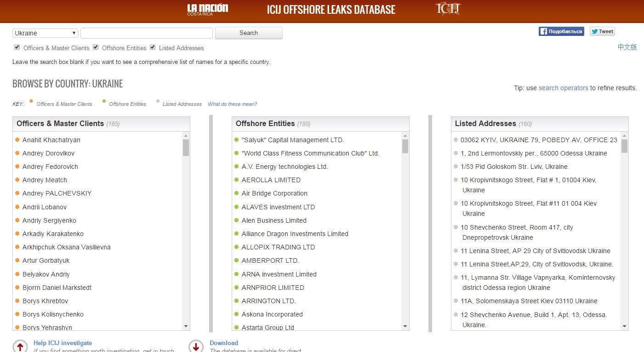Click the Search button
Viewport: 644px width, 352px height.
pos(249,33)
